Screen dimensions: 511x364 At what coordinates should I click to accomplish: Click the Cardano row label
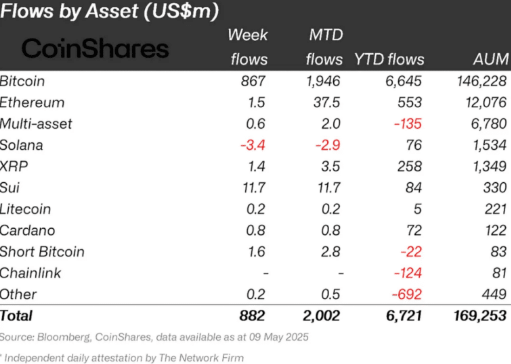[x=28, y=230]
